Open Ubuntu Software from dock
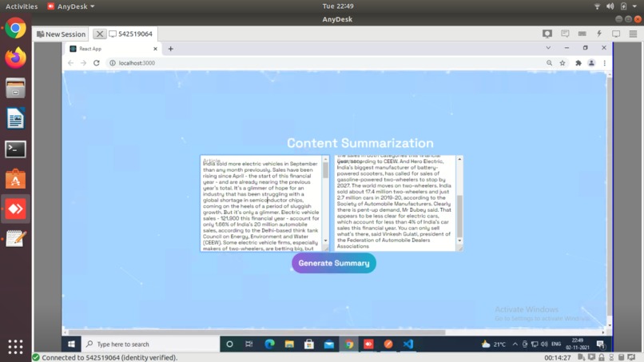The width and height of the screenshot is (644, 362). point(15,179)
